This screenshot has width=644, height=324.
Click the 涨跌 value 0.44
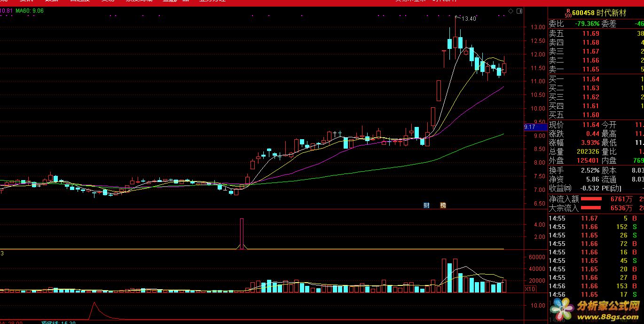pos(593,134)
